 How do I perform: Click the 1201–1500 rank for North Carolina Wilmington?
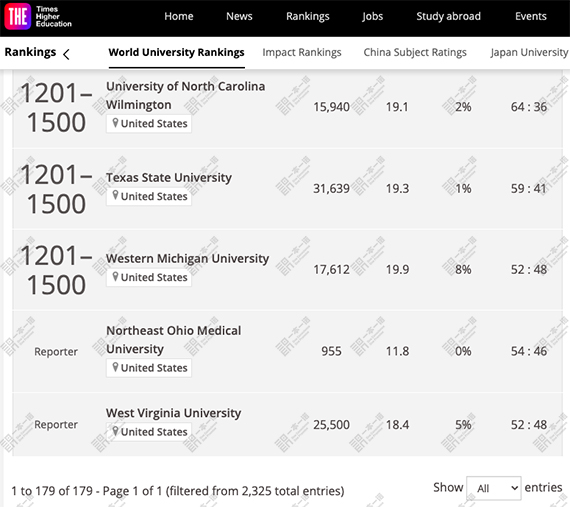56,107
